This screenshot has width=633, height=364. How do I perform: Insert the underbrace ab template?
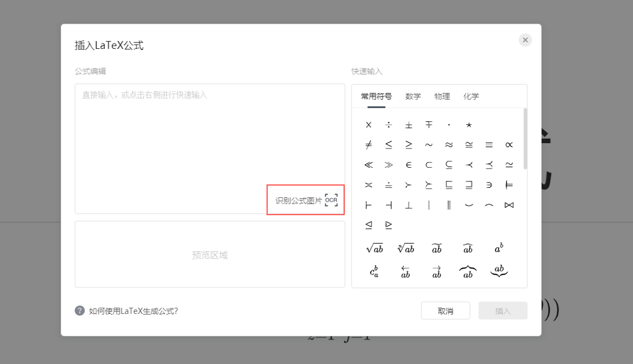(x=499, y=271)
